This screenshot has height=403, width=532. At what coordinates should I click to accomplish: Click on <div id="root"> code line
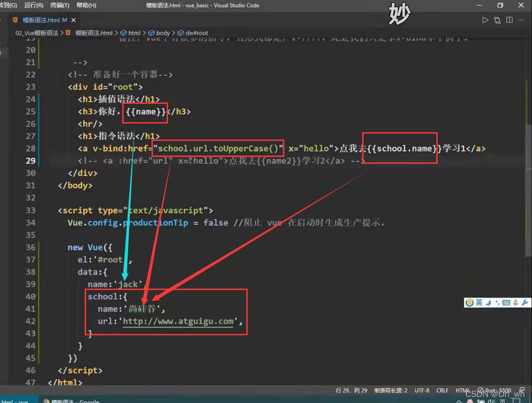pos(105,87)
